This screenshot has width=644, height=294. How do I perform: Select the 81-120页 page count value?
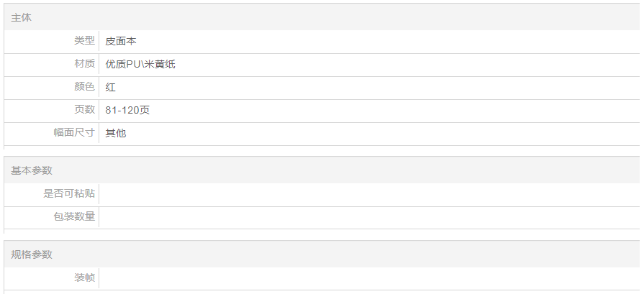pyautogui.click(x=127, y=110)
